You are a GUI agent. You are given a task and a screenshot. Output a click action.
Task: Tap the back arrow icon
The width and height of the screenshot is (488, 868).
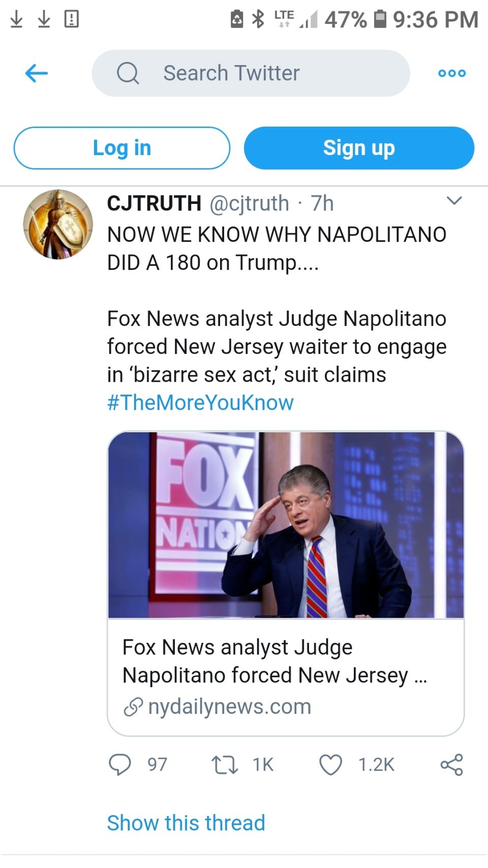(37, 73)
